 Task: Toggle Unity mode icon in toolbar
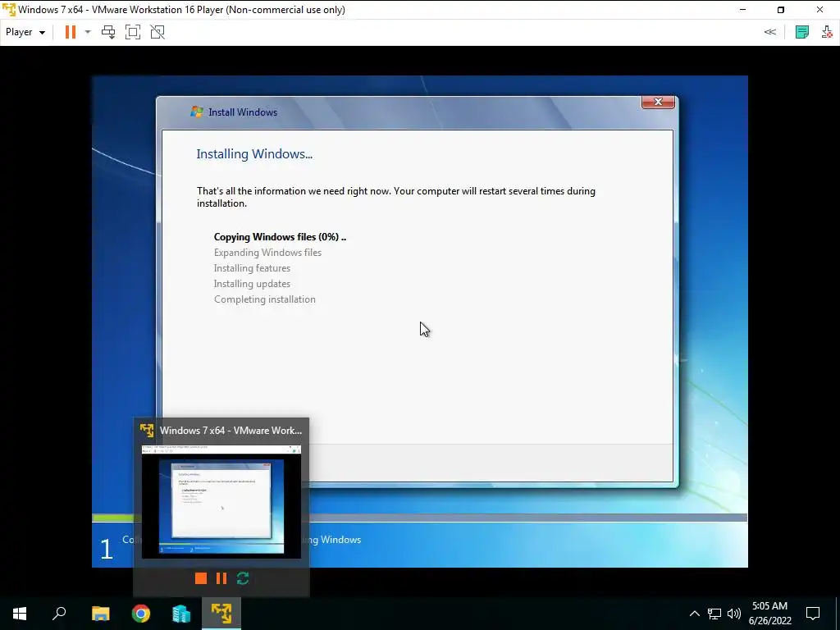coord(157,32)
